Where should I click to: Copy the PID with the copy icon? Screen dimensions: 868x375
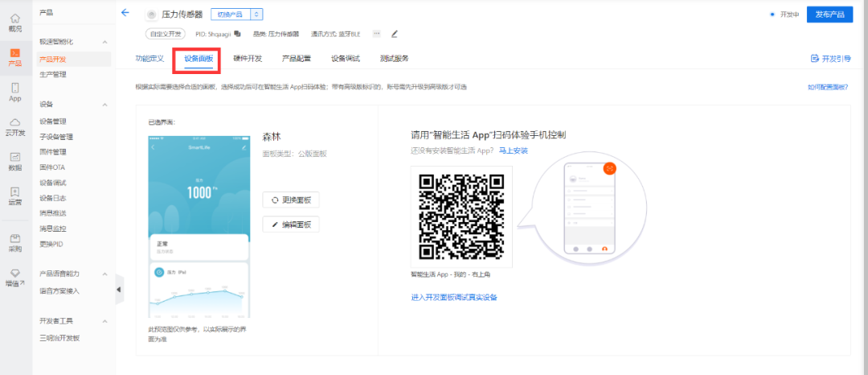(x=237, y=34)
